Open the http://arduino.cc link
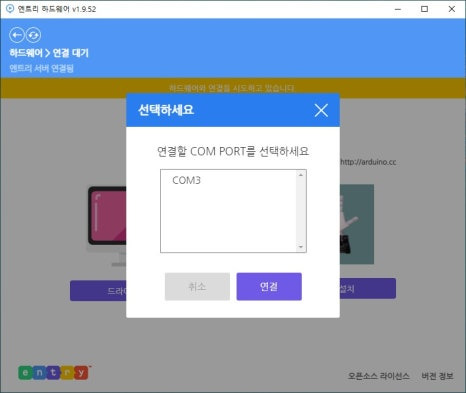The height and width of the screenshot is (393, 466). (x=368, y=162)
